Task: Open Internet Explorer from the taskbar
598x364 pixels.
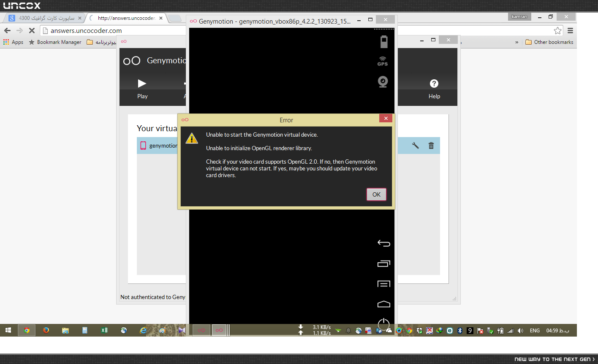Action: point(143,330)
